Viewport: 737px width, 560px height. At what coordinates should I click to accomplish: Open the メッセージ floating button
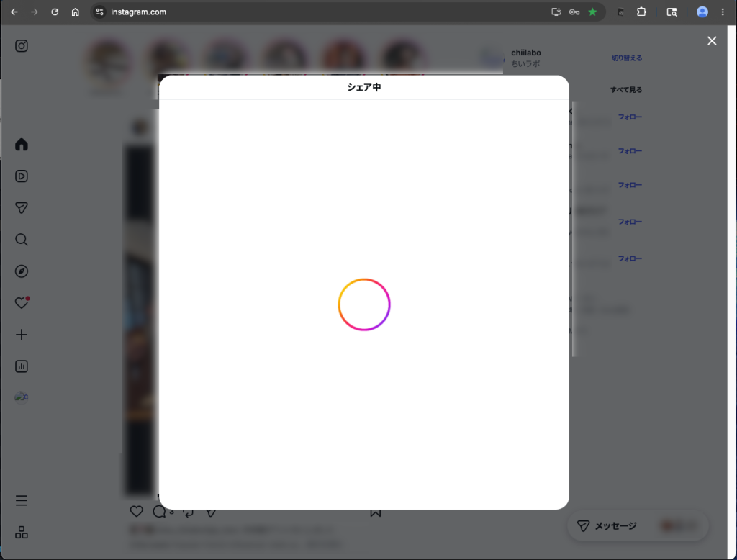click(x=638, y=525)
